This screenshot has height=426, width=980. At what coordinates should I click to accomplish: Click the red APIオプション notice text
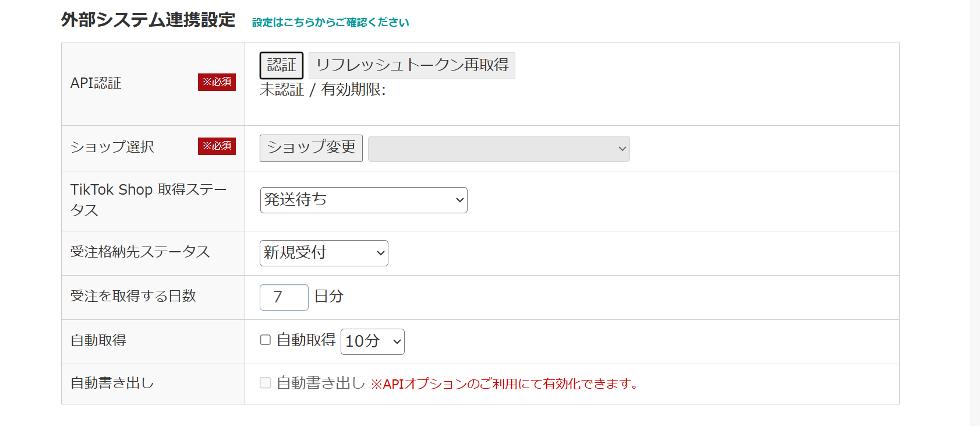(x=504, y=384)
